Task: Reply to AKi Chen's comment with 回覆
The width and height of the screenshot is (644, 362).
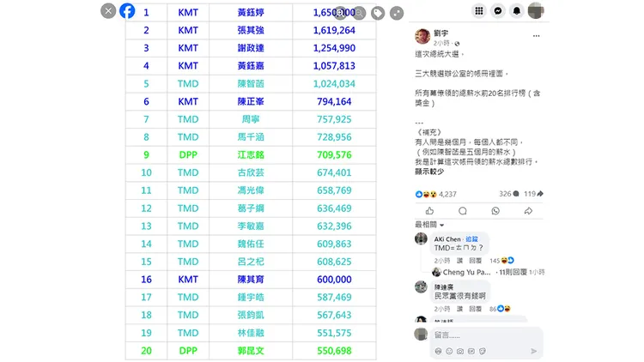Action: tap(475, 261)
